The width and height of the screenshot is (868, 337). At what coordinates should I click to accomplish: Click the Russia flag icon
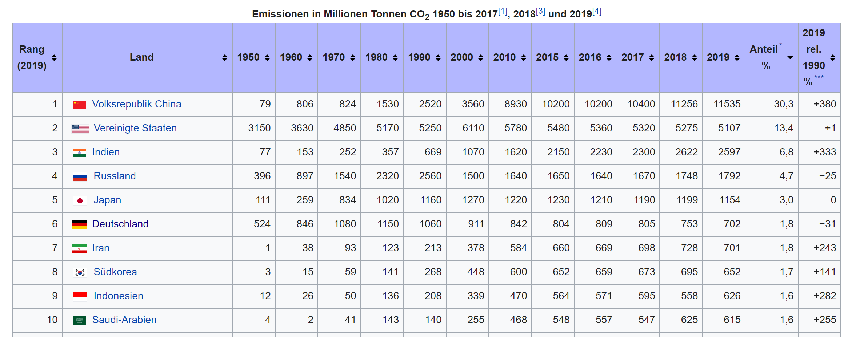click(80, 177)
